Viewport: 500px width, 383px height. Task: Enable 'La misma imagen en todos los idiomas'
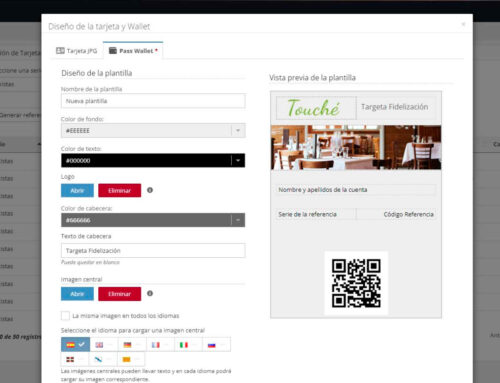point(65,315)
